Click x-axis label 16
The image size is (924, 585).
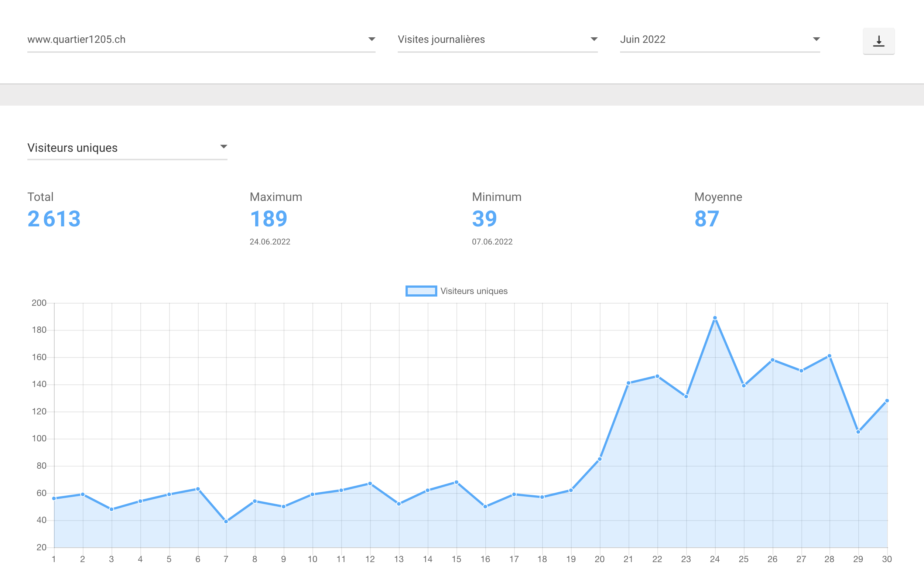point(485,559)
